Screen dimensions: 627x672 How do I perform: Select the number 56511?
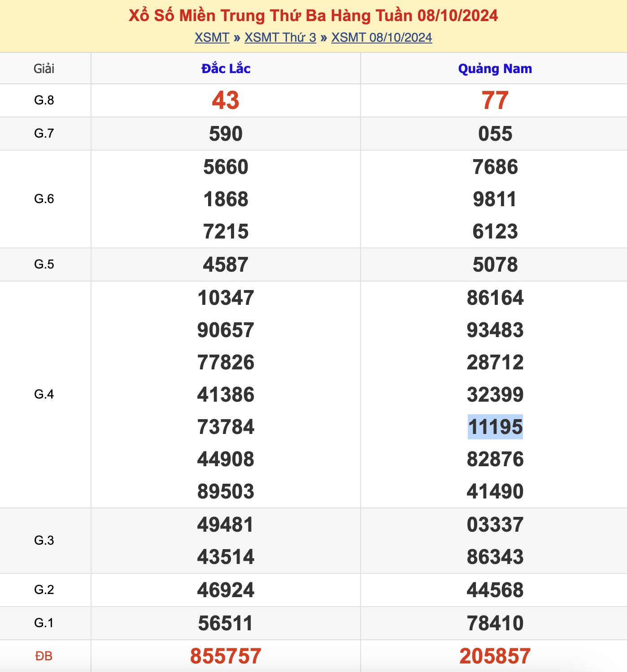click(x=226, y=623)
